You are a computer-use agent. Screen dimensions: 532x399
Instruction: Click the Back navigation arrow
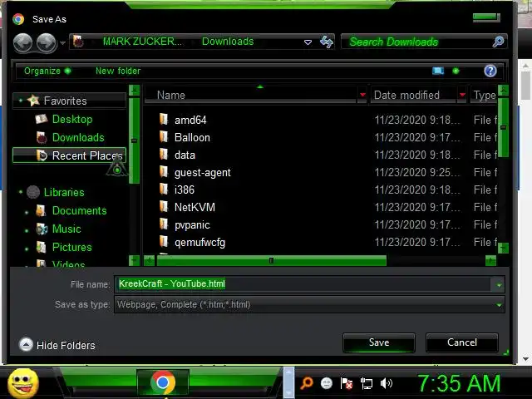point(22,43)
